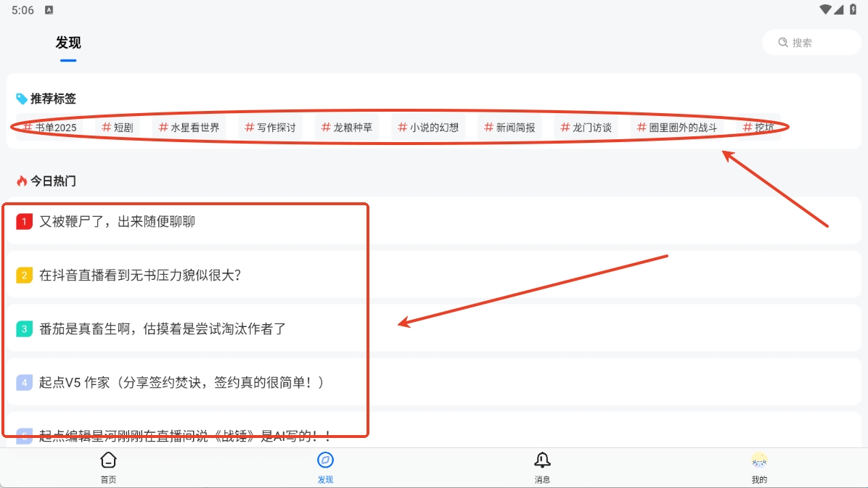Tap the #写作探讨 tag
The image size is (868, 488).
[271, 128]
